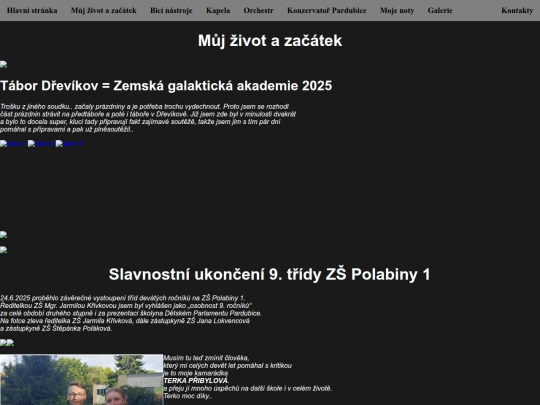Image resolution: width=540 pixels, height=405 pixels.
Task: Open the tabor 3 image link
Action: click(69, 144)
